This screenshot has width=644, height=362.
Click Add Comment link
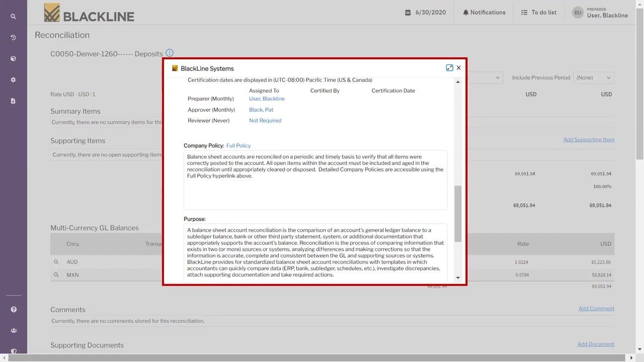596,309
